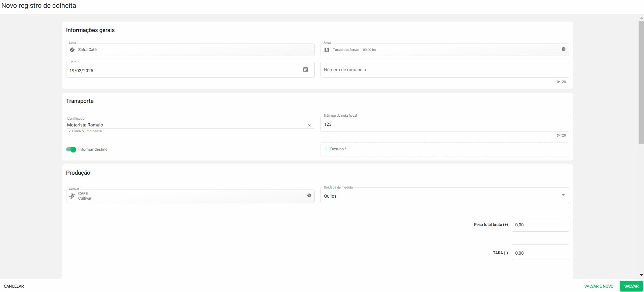Click the coffee bean Safra icon
The height and width of the screenshot is (292, 644).
point(72,50)
